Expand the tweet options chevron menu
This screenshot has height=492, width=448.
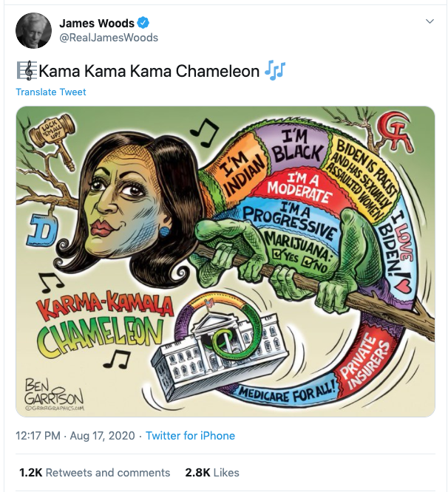(430, 21)
